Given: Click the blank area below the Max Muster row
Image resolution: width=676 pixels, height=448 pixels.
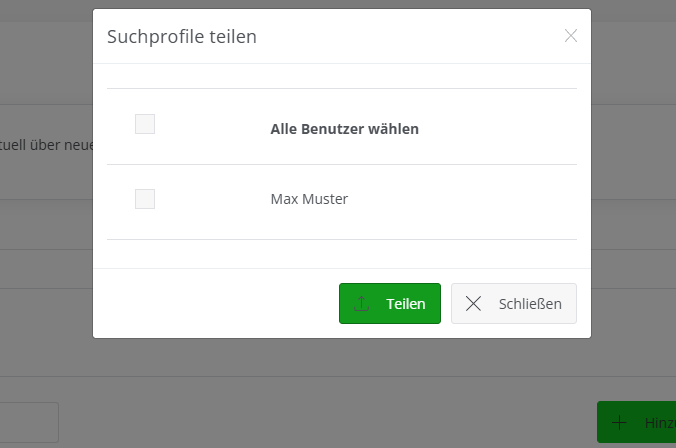Looking at the screenshot, I should [x=340, y=254].
